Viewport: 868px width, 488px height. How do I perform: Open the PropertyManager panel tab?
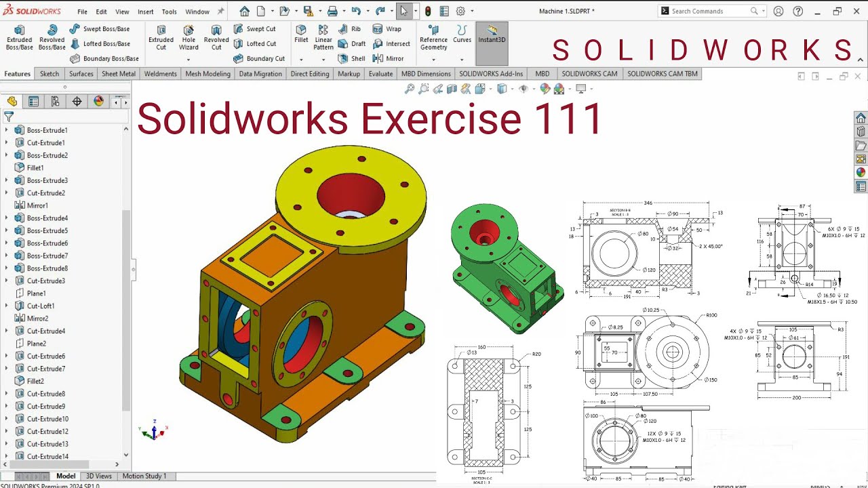pyautogui.click(x=33, y=102)
